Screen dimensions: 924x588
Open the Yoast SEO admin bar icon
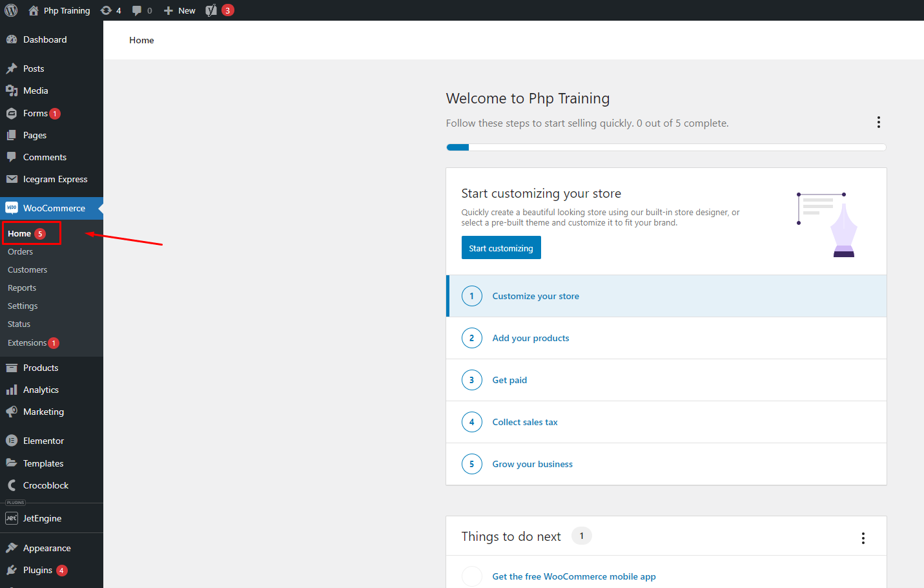pyautogui.click(x=211, y=10)
